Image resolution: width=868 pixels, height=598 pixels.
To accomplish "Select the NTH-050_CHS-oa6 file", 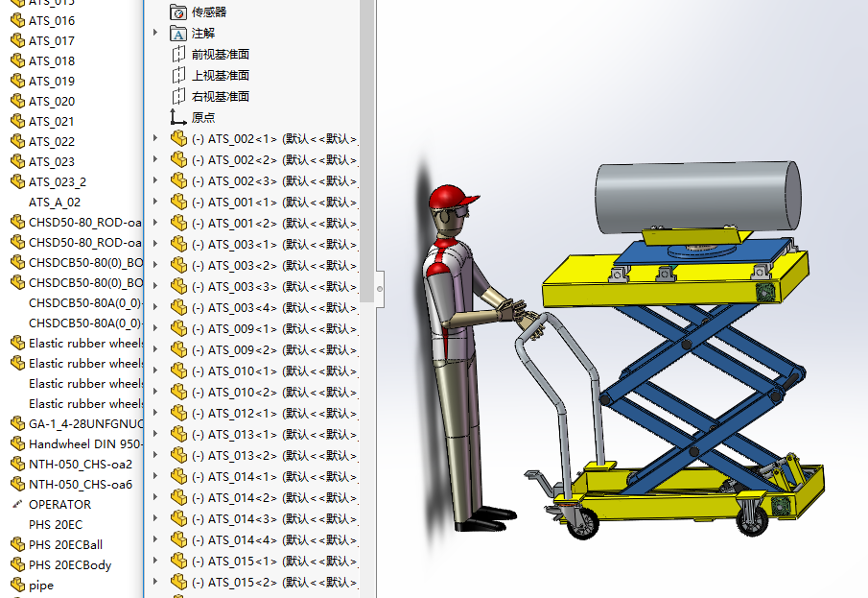I will [81, 485].
